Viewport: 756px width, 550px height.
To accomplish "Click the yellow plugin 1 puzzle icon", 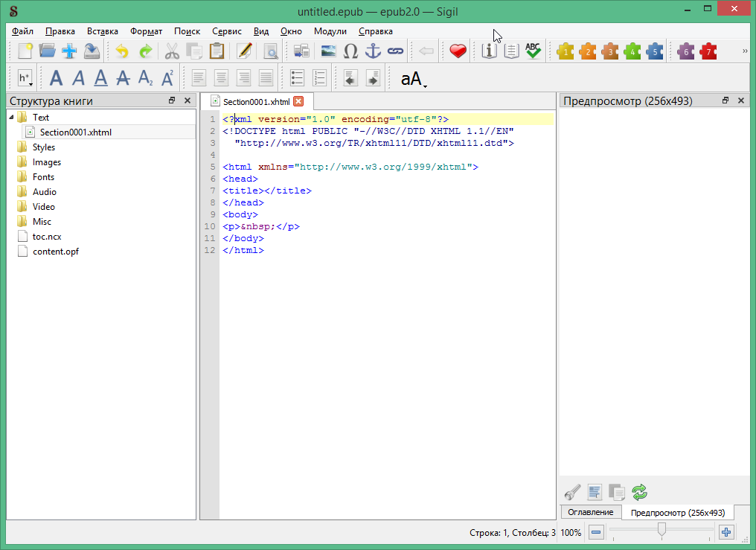I will tap(566, 51).
